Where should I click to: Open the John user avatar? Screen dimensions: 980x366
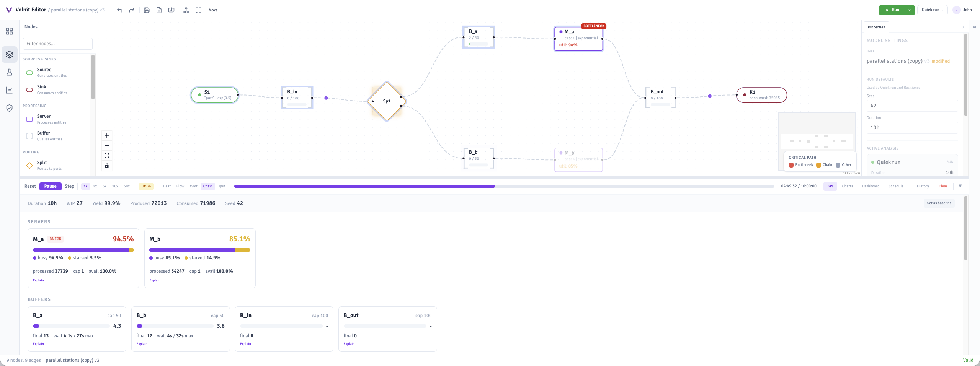[957, 10]
